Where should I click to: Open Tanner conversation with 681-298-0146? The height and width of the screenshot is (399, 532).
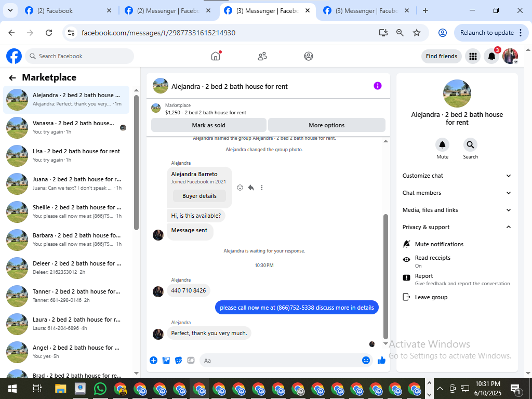click(66, 296)
